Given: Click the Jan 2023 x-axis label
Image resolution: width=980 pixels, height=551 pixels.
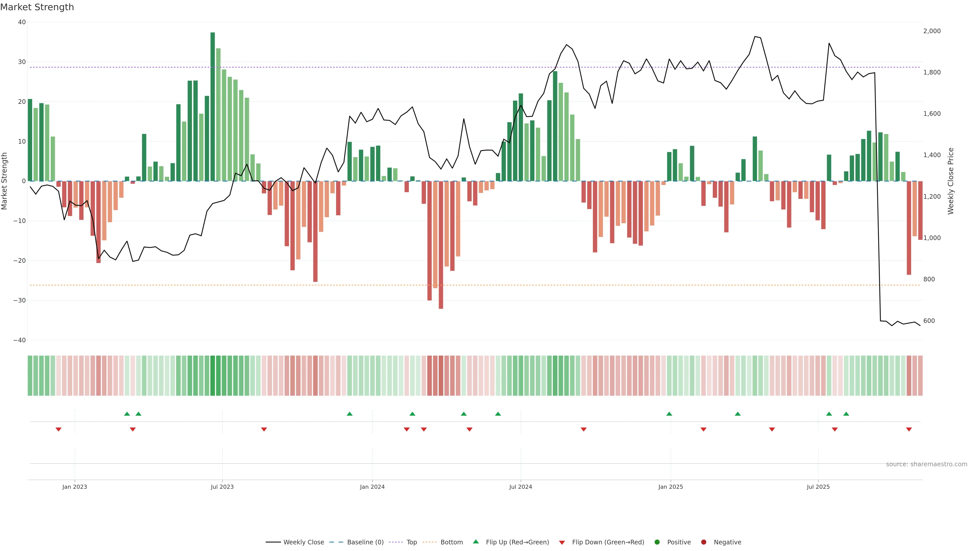Looking at the screenshot, I should 75,487.
